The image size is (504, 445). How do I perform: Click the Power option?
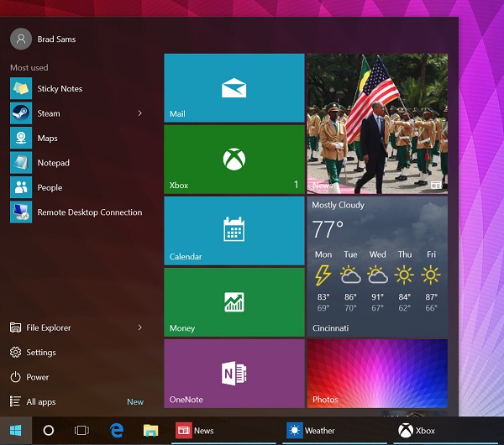tap(37, 377)
